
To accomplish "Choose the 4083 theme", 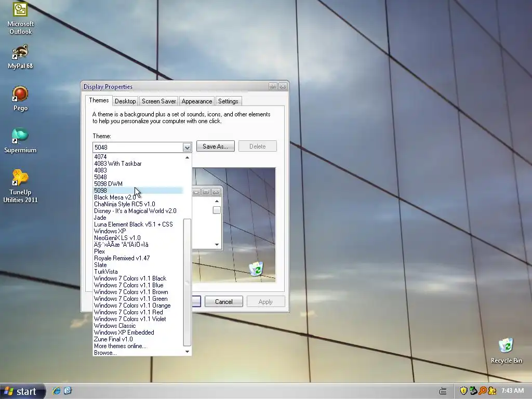I will tap(138, 170).
